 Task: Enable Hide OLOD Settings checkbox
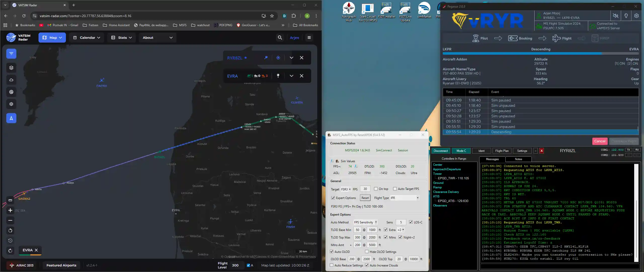(x=367, y=251)
